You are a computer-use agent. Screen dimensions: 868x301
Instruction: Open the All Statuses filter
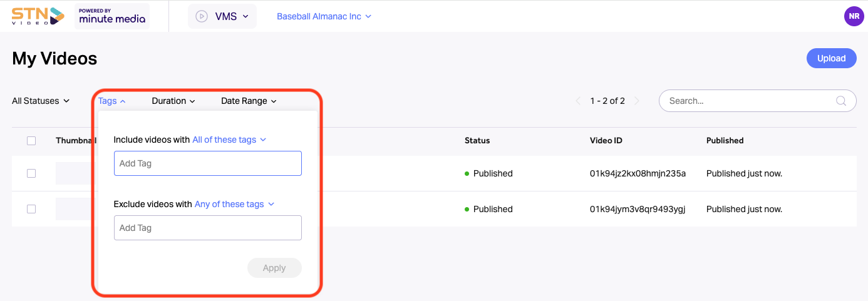click(41, 101)
